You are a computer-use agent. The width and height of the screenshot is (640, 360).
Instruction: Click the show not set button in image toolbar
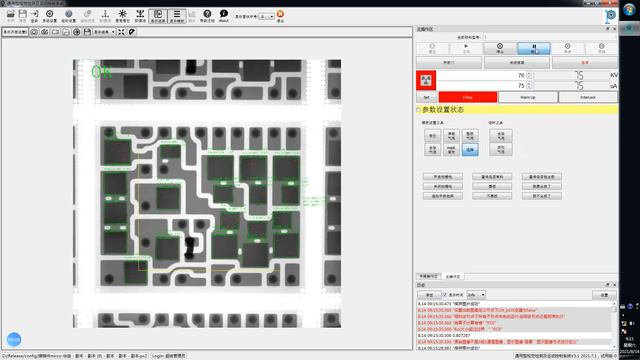[x=15, y=32]
